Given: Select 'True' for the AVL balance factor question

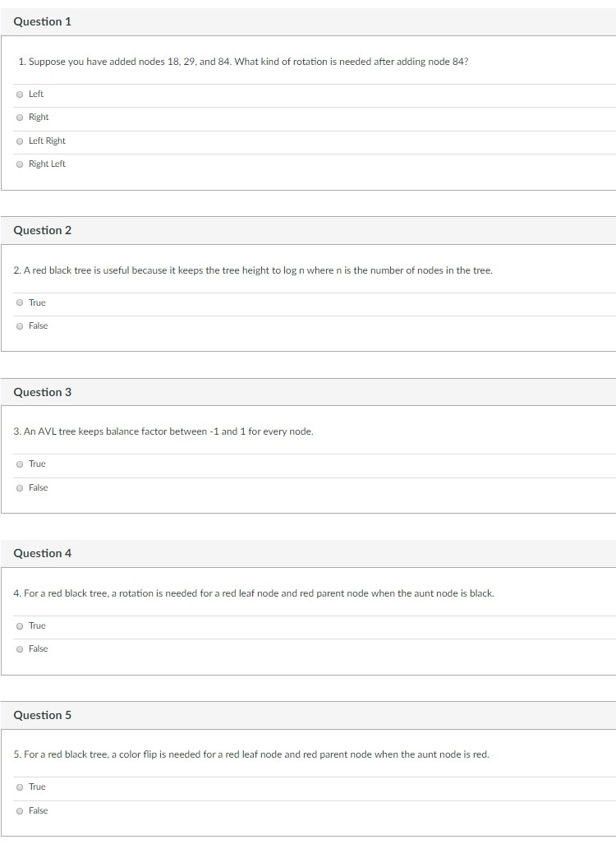Looking at the screenshot, I should [x=18, y=464].
